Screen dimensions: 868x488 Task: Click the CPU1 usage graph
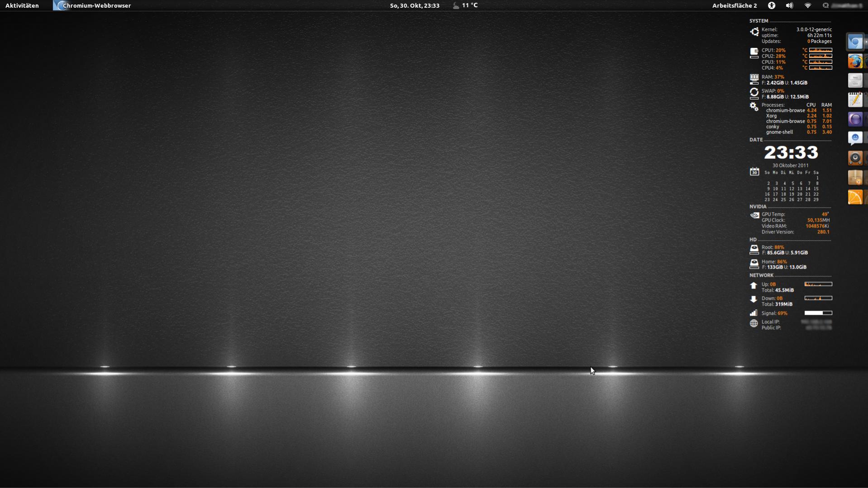(x=820, y=50)
